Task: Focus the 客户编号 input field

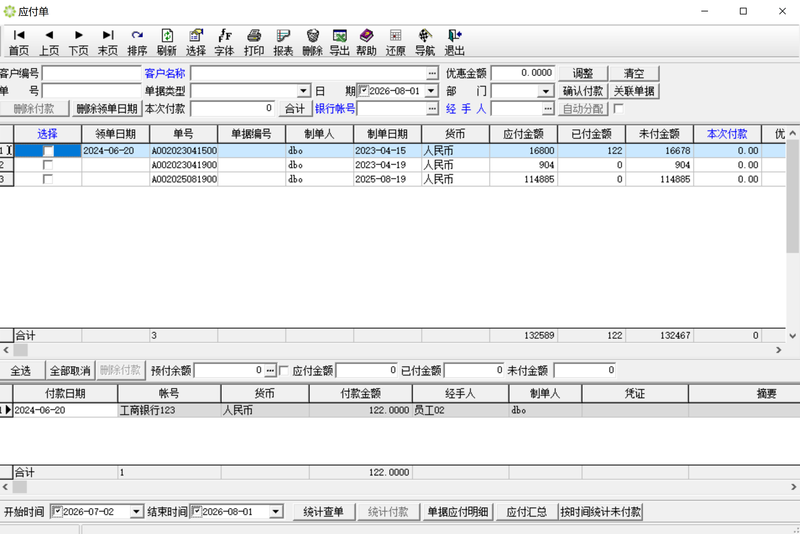Action: (91, 73)
